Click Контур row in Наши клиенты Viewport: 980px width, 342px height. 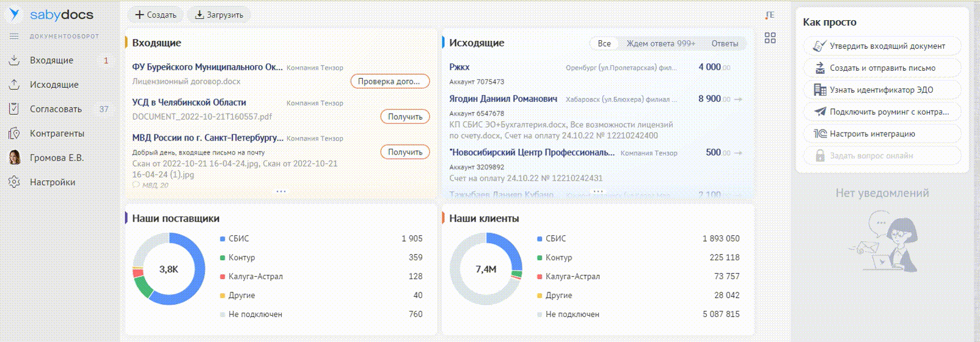click(x=638, y=258)
